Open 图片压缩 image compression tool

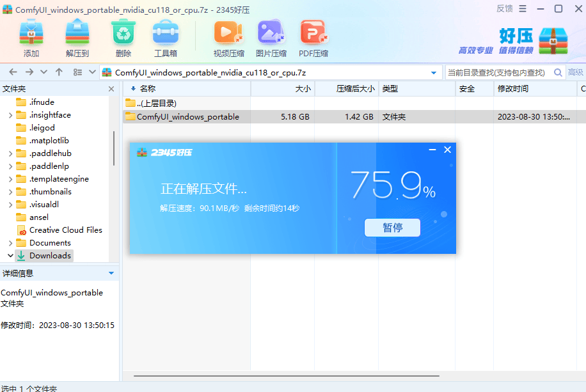point(271,38)
